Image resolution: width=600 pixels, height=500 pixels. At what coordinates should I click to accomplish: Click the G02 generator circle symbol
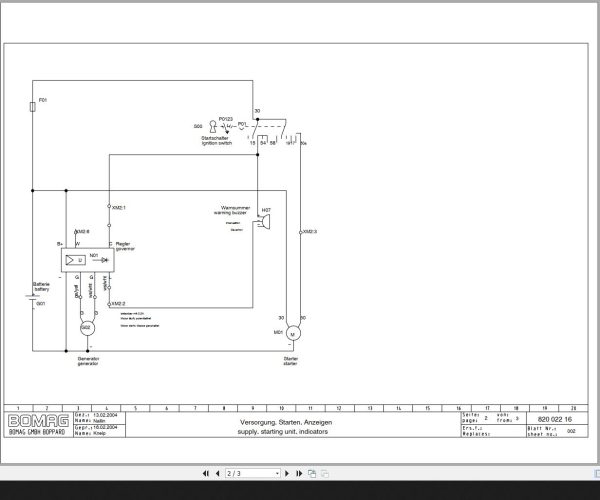87,328
